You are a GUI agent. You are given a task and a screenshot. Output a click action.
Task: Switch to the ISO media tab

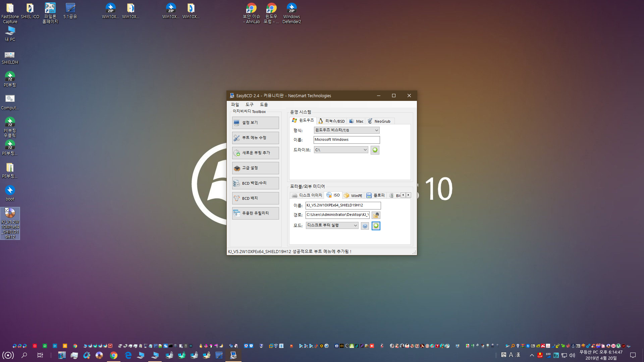click(333, 195)
